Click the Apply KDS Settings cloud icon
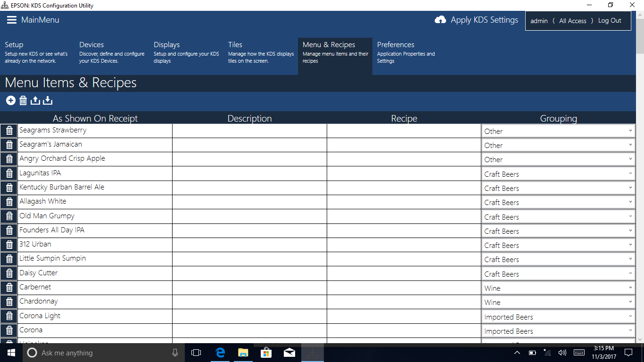 click(440, 20)
